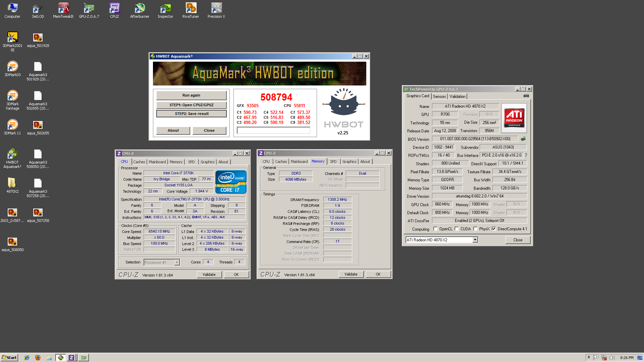644x362 pixels.
Task: Toggle the PhysX checkbox in GPU-Z
Action: [475, 229]
